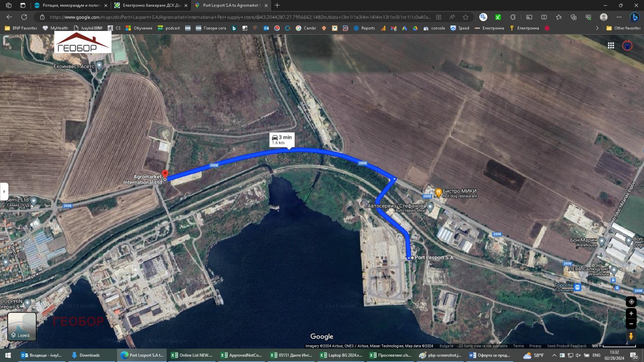This screenshot has height=362, width=644.
Task: Zoom in on the map
Action: click(x=631, y=314)
